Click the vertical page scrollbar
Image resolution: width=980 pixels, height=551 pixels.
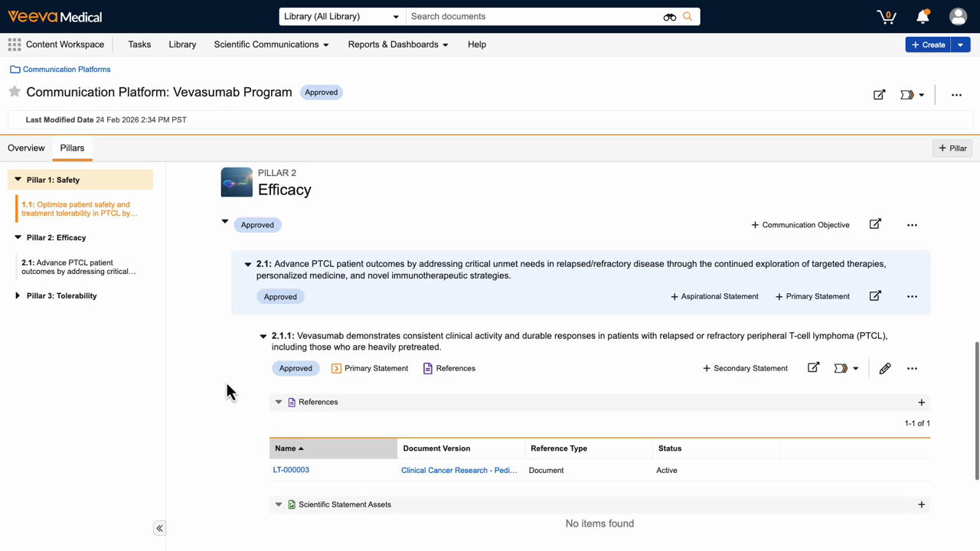click(976, 409)
